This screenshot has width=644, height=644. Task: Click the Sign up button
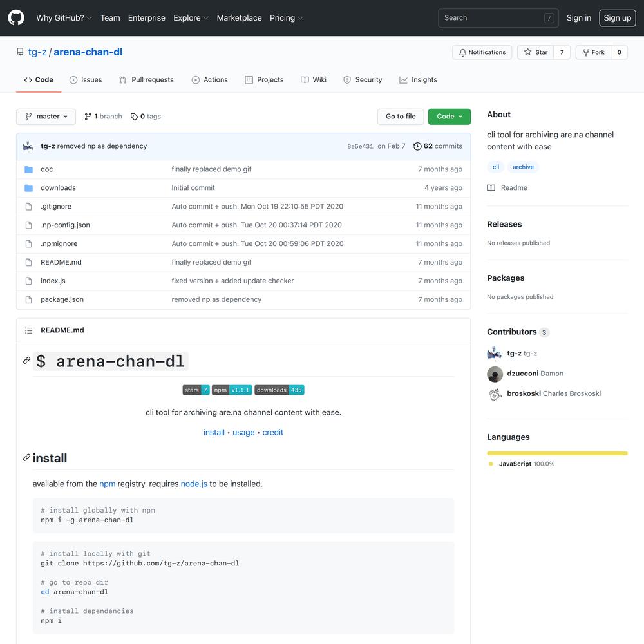[x=618, y=18]
